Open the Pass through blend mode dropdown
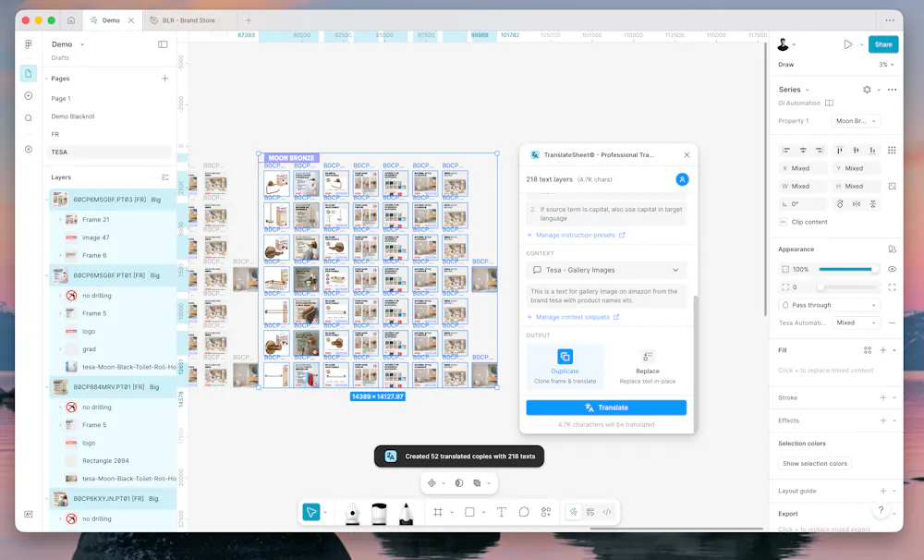 (830, 305)
